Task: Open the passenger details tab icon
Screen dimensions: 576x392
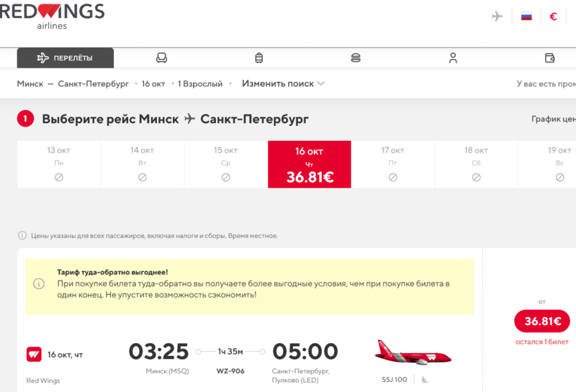Action: click(x=453, y=58)
